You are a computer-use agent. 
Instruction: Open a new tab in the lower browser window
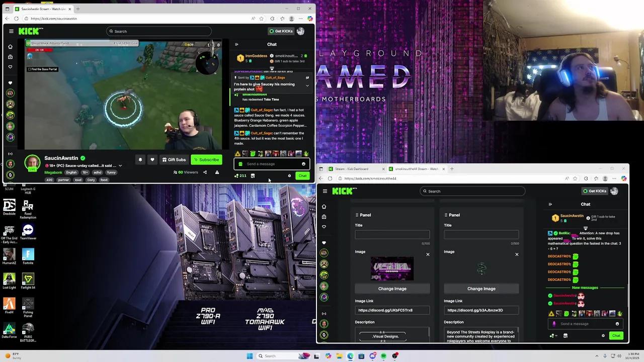(x=452, y=169)
